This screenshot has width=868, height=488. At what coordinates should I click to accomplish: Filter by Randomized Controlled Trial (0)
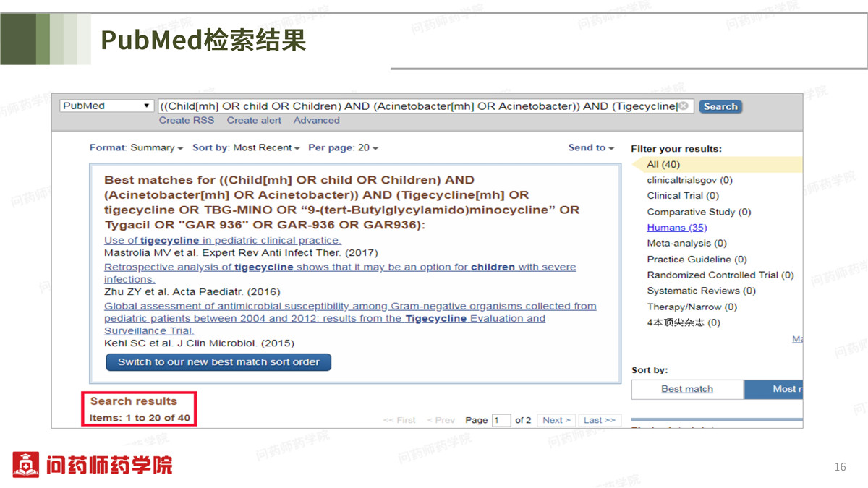[720, 275]
